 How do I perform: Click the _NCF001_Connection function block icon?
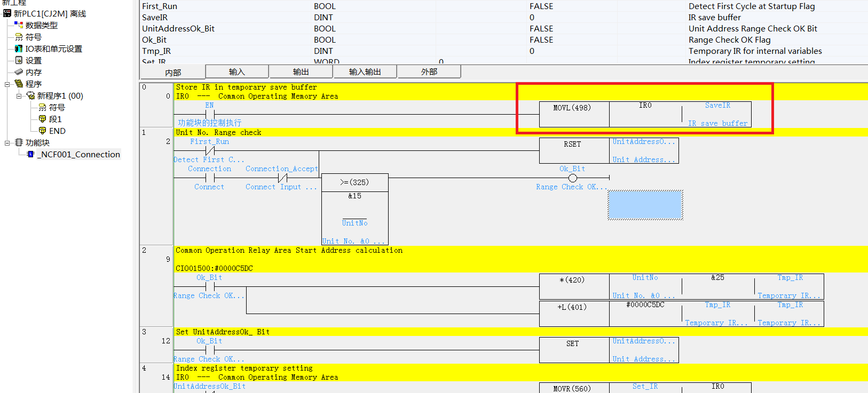tap(30, 154)
